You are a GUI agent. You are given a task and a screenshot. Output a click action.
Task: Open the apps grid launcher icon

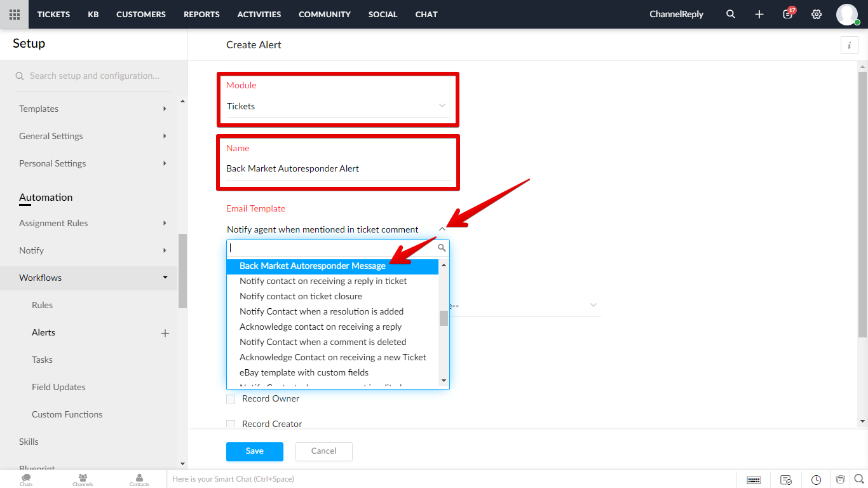[x=14, y=14]
